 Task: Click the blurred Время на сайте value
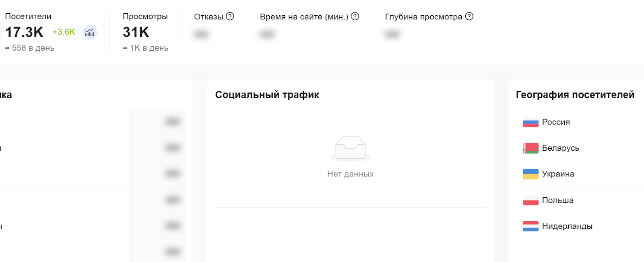[x=267, y=34]
